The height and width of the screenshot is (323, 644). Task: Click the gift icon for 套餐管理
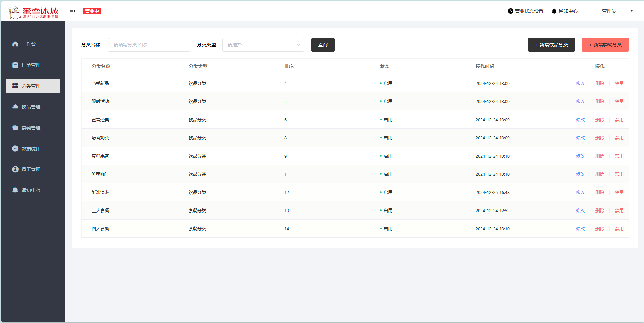point(15,128)
